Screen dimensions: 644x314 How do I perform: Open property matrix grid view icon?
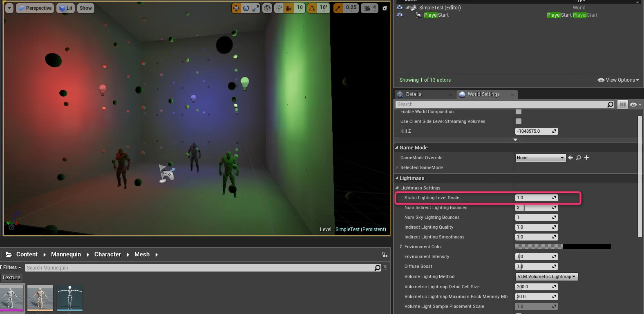pyautogui.click(x=622, y=105)
